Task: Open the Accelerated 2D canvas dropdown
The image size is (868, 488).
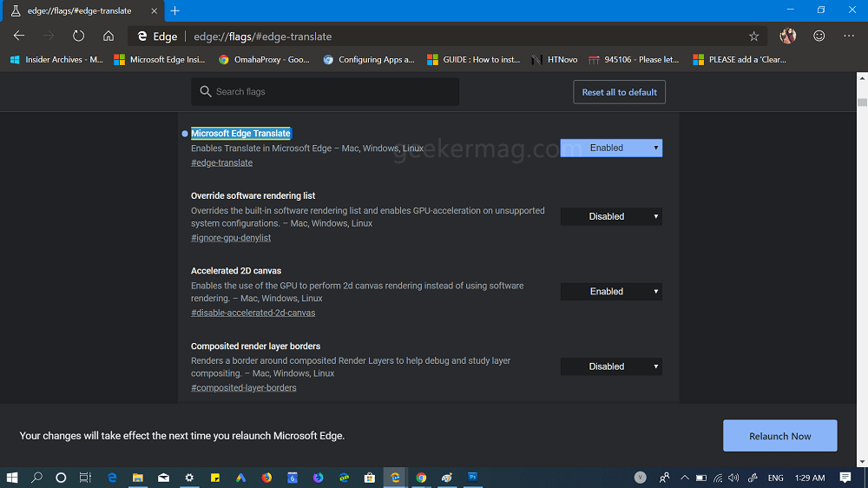Action: click(611, 292)
